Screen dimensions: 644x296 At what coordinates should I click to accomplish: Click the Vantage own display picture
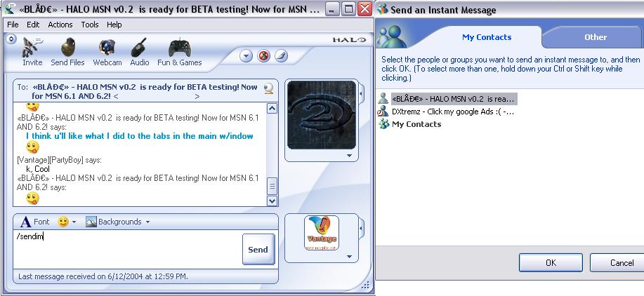pyautogui.click(x=322, y=232)
